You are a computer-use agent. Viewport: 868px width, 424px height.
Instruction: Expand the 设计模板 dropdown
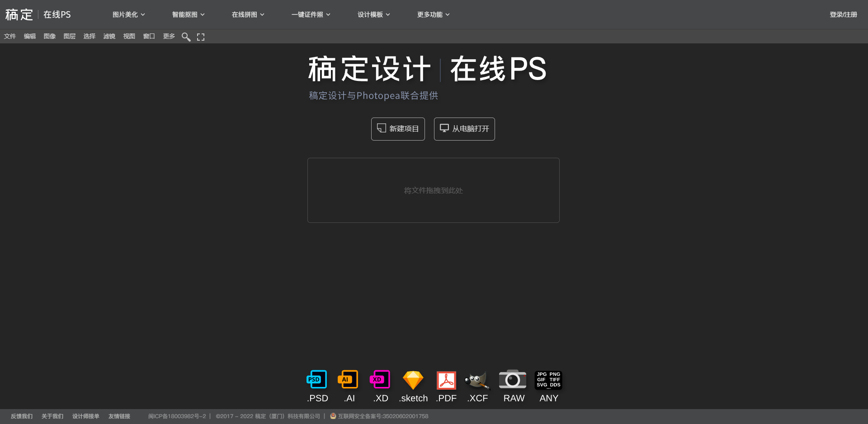pos(374,14)
